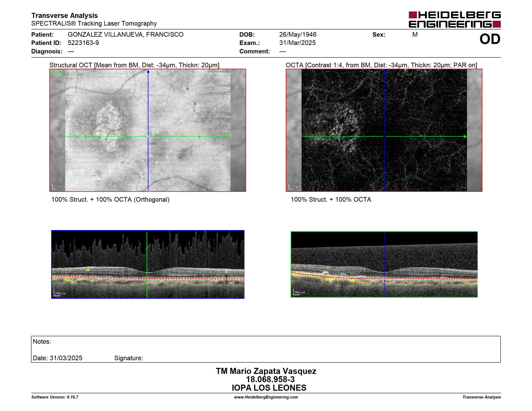Click the 'Sex:' label
The height and width of the screenshot is (411, 532).
coord(379,35)
